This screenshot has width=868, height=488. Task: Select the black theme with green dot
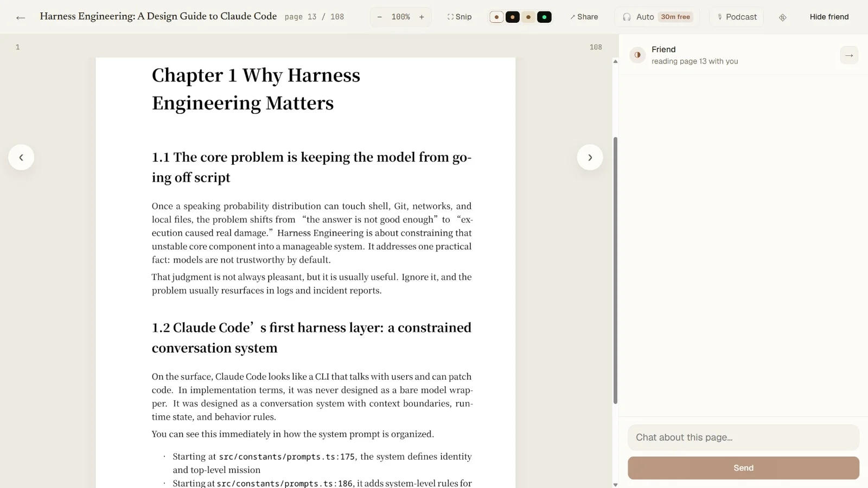point(544,17)
